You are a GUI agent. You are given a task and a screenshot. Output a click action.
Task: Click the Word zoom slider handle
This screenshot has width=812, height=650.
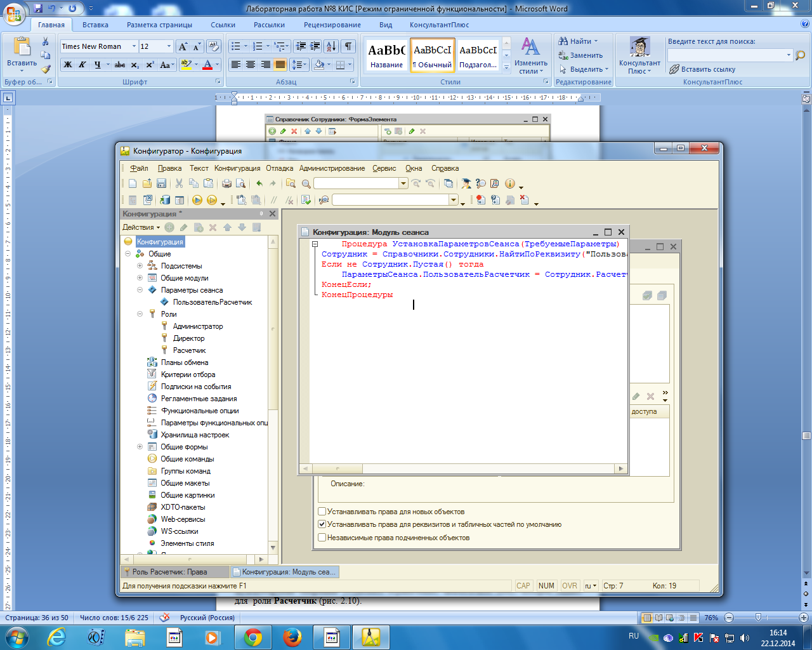coord(758,618)
